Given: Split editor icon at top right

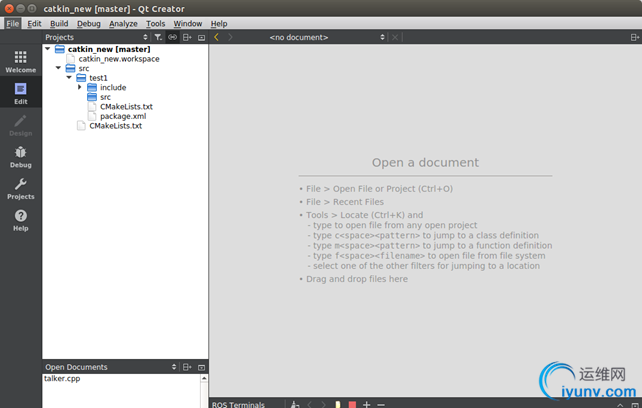Looking at the screenshot, I should pyautogui.click(x=635, y=37).
